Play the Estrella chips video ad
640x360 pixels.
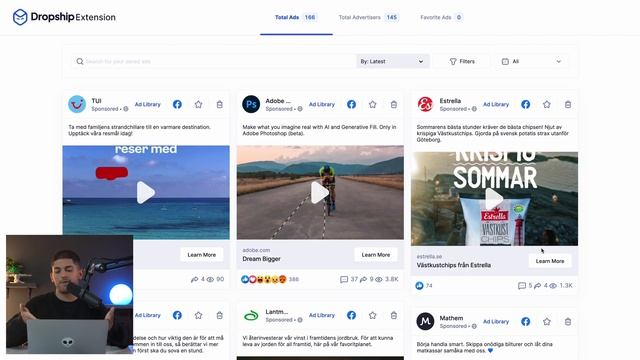point(494,199)
